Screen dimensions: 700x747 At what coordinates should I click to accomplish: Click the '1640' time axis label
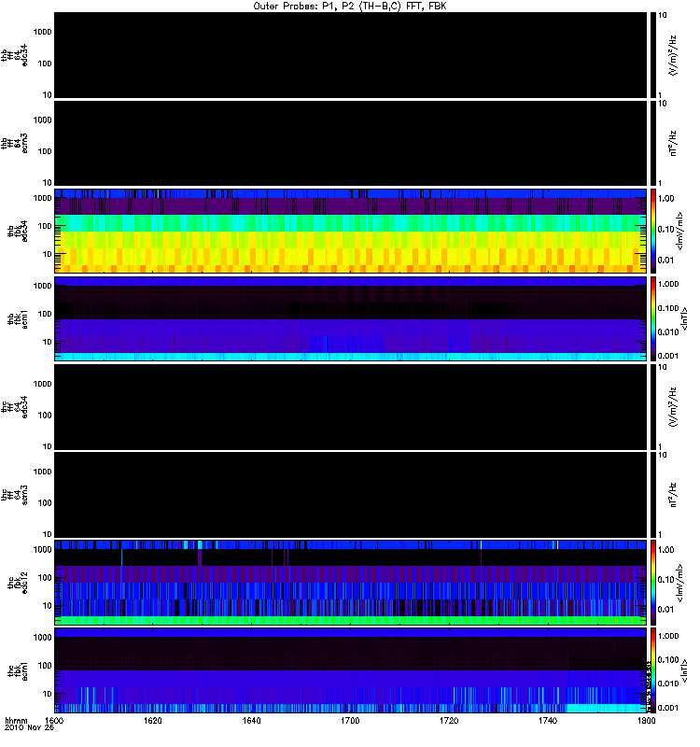[x=251, y=720]
